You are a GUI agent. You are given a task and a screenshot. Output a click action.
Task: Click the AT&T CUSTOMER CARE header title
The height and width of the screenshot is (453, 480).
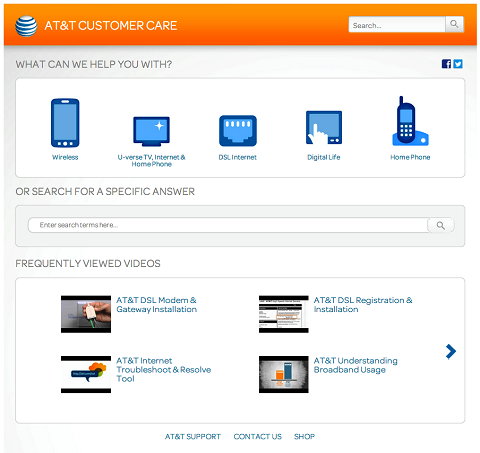coord(111,26)
